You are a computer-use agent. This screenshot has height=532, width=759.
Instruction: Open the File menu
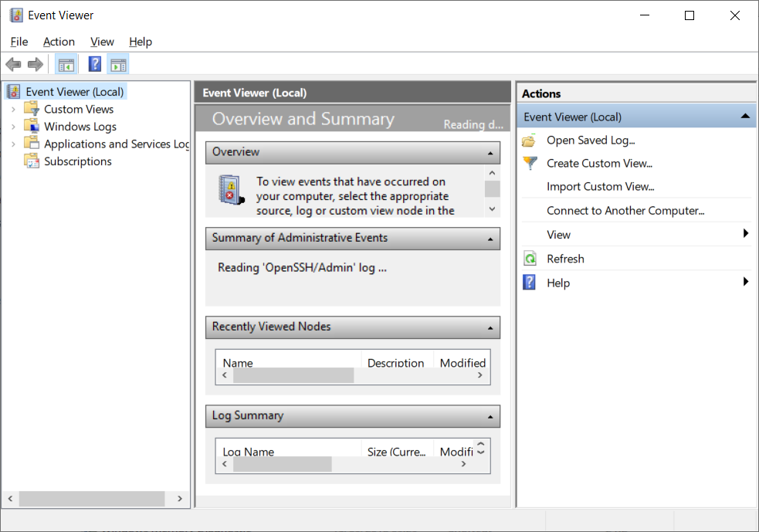[19, 42]
